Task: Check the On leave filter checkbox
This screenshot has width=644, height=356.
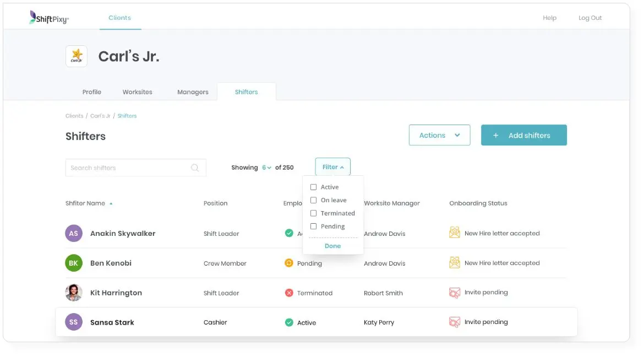Action: 313,200
